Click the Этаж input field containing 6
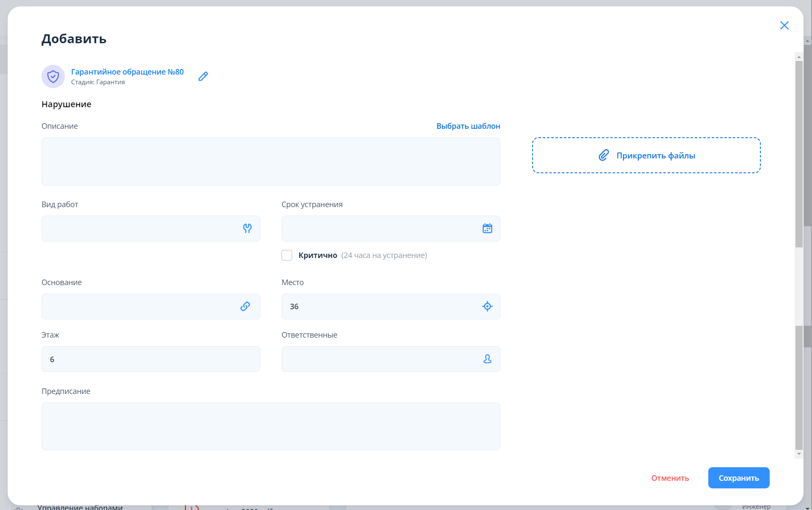This screenshot has width=812, height=510. coord(151,359)
